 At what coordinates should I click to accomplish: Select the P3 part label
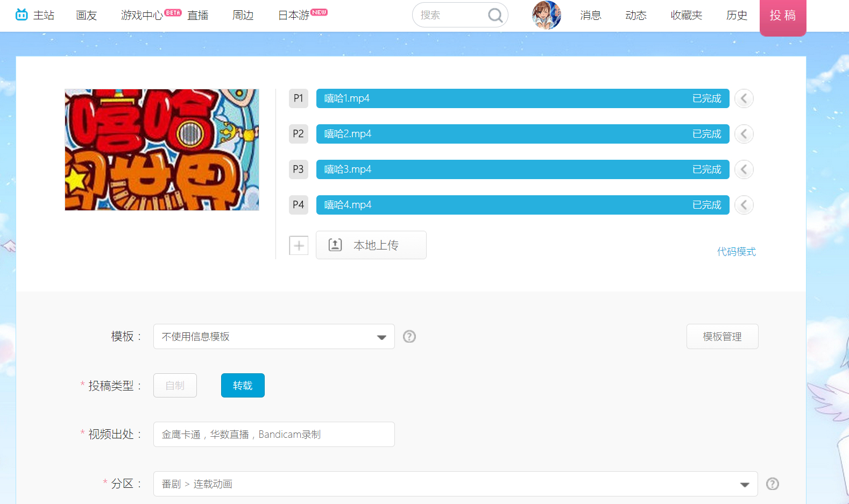point(299,169)
